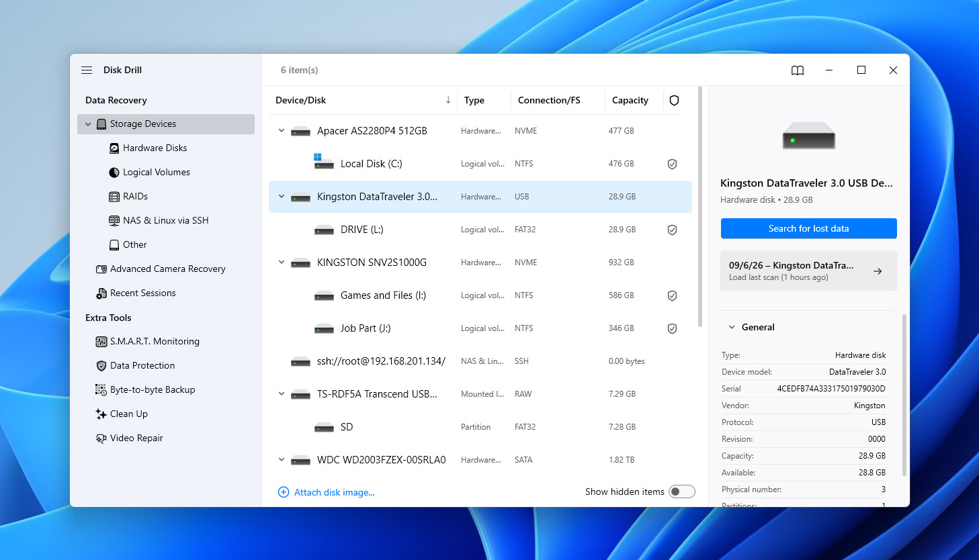
Task: Select the Local Disk (C:) row
Action: pyautogui.click(x=480, y=164)
